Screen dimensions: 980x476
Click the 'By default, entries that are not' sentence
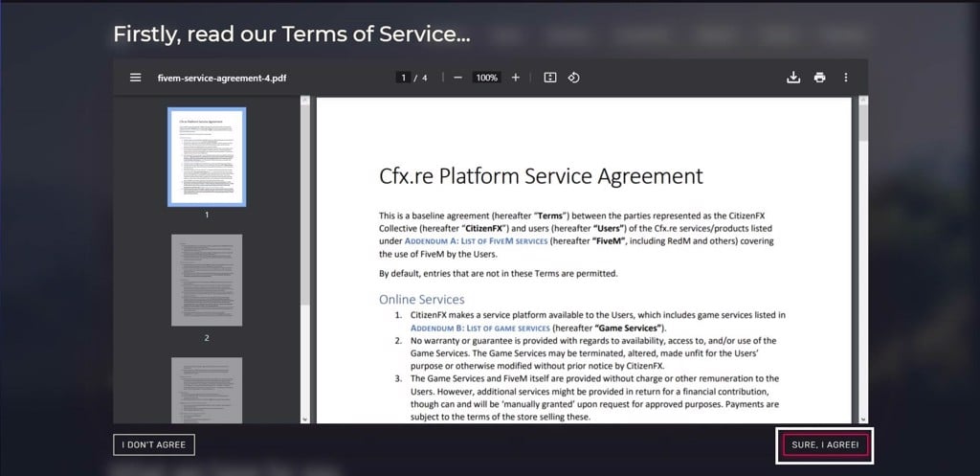coord(498,273)
